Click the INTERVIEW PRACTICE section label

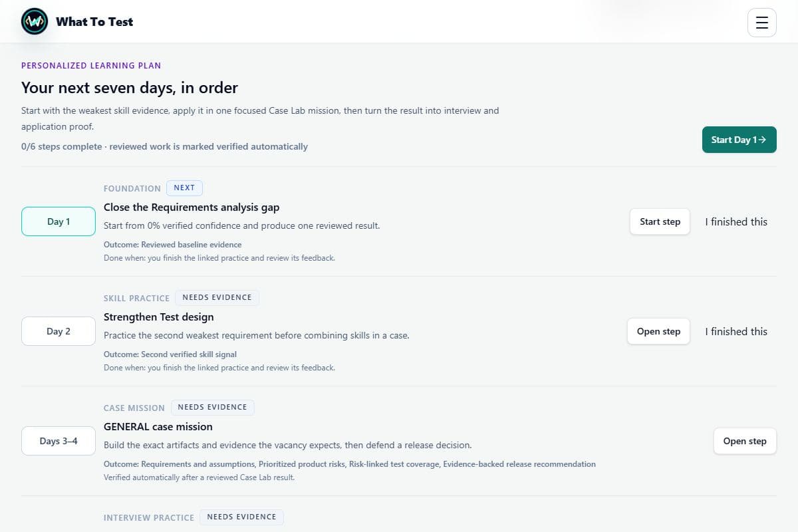149,517
